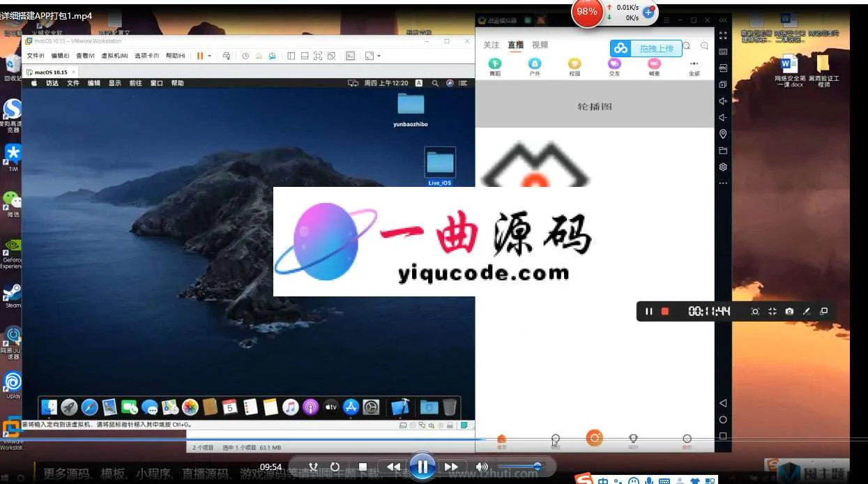
Task: Mute the media player via the speaker icon
Action: tap(481, 467)
